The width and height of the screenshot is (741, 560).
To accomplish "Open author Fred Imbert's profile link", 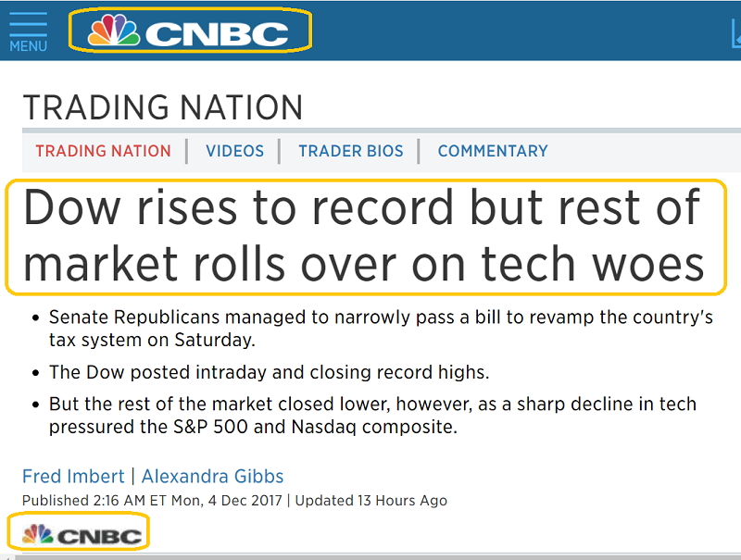I will (x=73, y=477).
